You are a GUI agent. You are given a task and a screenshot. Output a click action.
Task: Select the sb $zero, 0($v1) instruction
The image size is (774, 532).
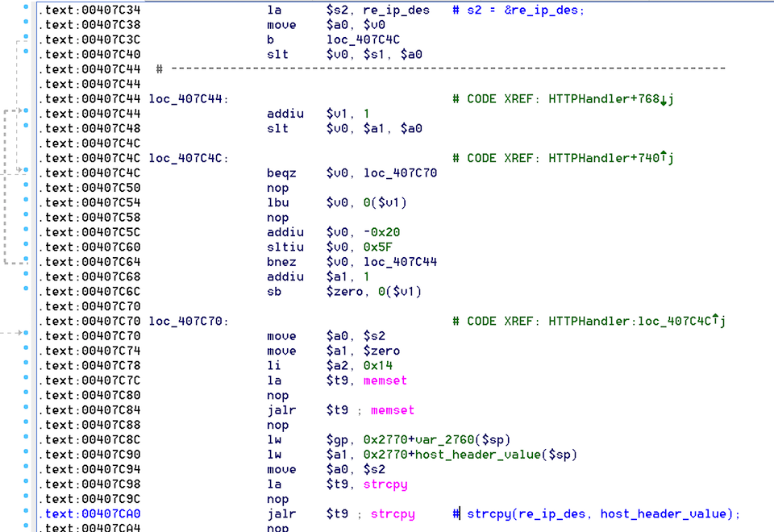pyautogui.click(x=344, y=291)
